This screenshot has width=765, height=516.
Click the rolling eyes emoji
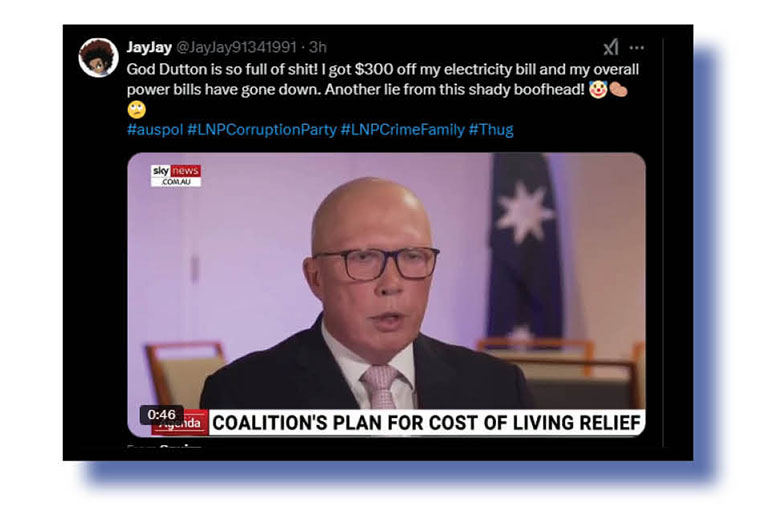[x=137, y=110]
